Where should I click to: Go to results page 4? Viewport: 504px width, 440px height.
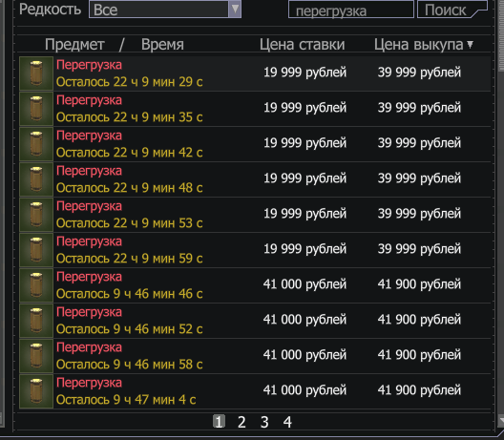[287, 422]
